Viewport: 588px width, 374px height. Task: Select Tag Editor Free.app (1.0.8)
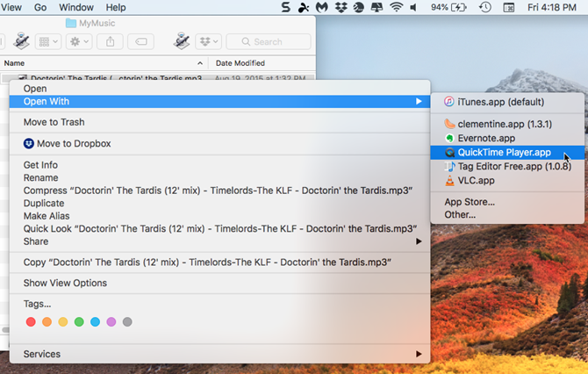[x=507, y=166]
